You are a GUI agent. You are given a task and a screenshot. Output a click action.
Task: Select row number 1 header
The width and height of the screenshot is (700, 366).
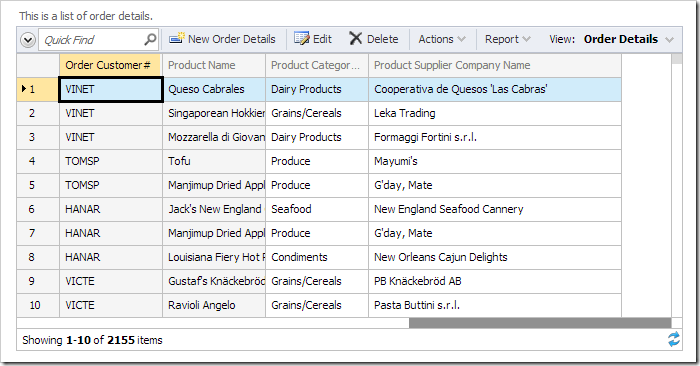pos(38,89)
